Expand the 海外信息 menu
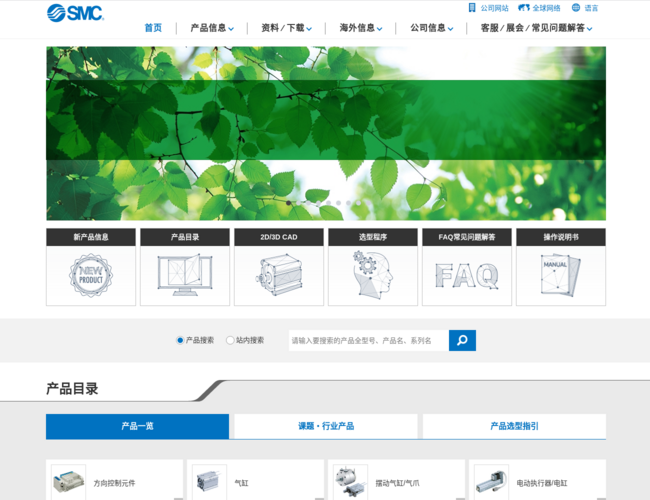 pyautogui.click(x=361, y=28)
